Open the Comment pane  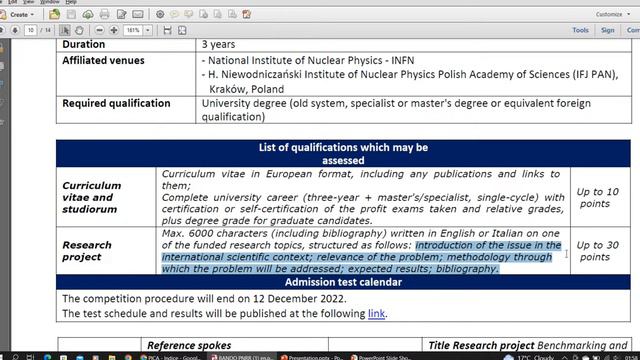pos(633,30)
